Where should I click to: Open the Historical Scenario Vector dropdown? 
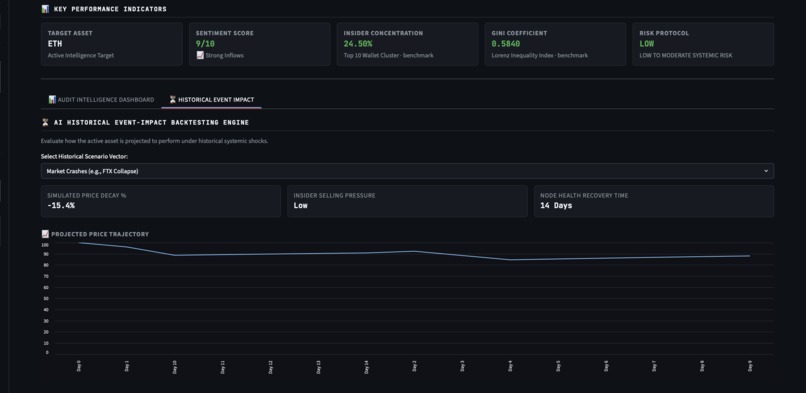click(x=407, y=171)
